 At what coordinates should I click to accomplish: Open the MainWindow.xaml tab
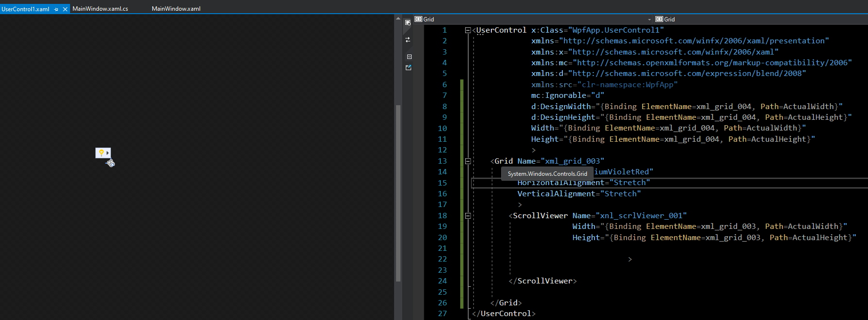click(x=176, y=9)
